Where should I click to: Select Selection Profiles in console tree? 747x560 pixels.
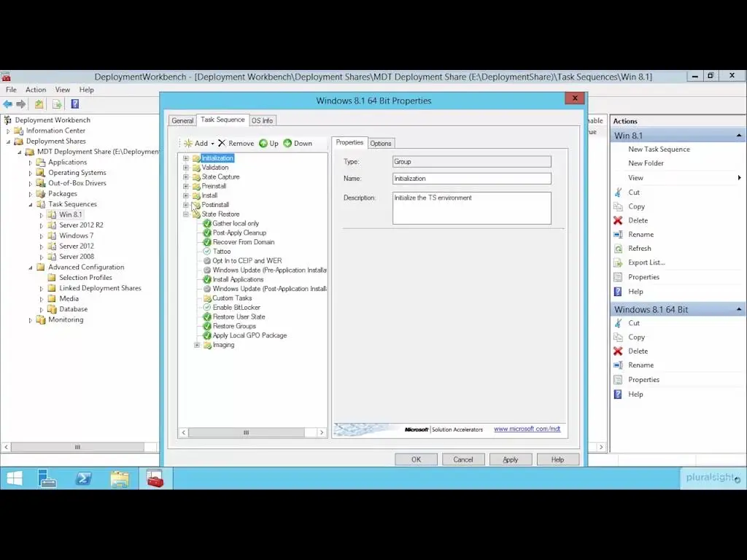[86, 278]
